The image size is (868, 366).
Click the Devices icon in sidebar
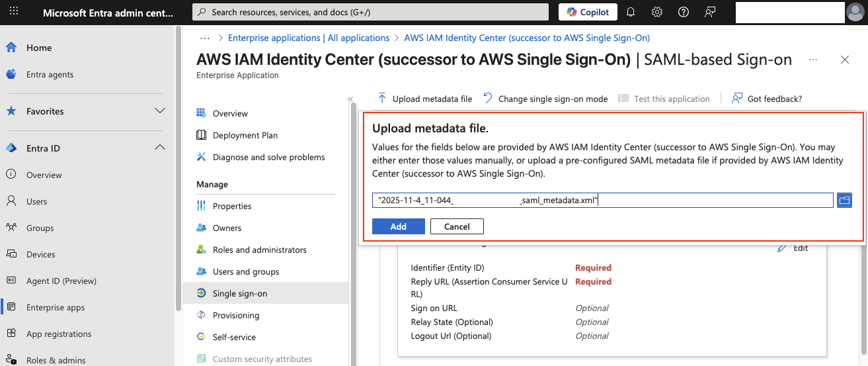coord(11,254)
